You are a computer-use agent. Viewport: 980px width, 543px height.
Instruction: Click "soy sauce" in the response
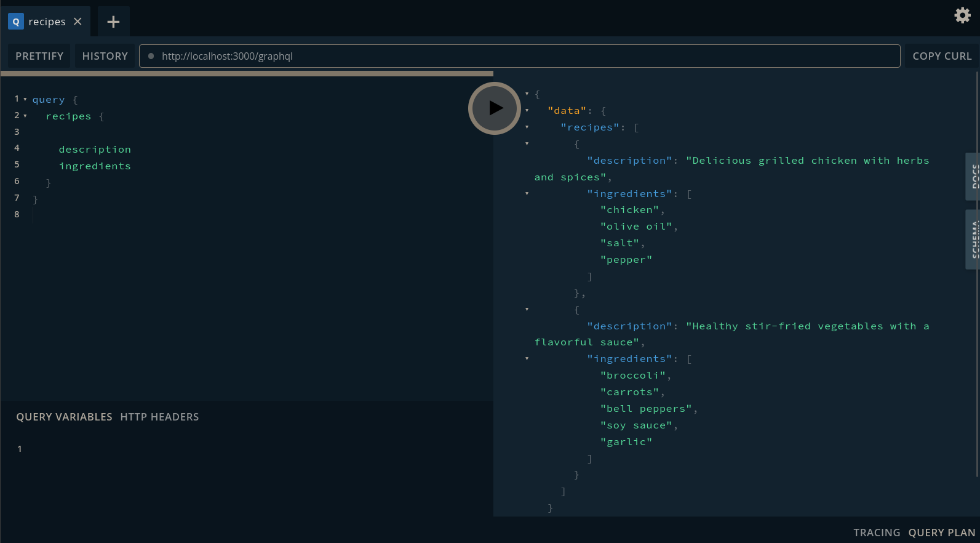coord(636,425)
